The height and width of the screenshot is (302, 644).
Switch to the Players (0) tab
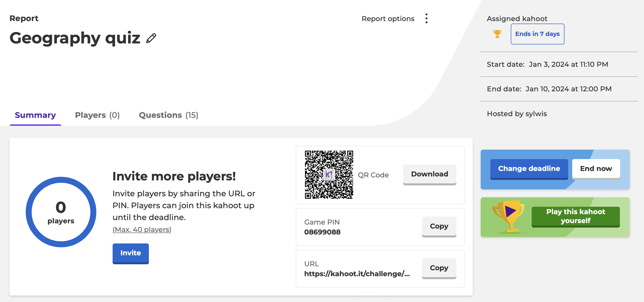pyautogui.click(x=97, y=115)
